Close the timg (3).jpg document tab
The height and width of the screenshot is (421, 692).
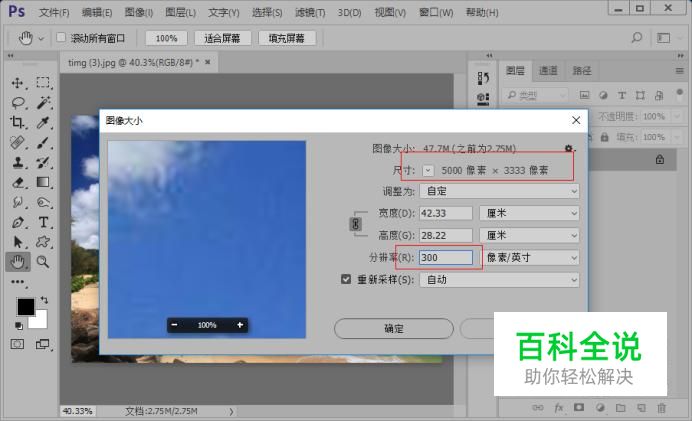pyautogui.click(x=207, y=62)
